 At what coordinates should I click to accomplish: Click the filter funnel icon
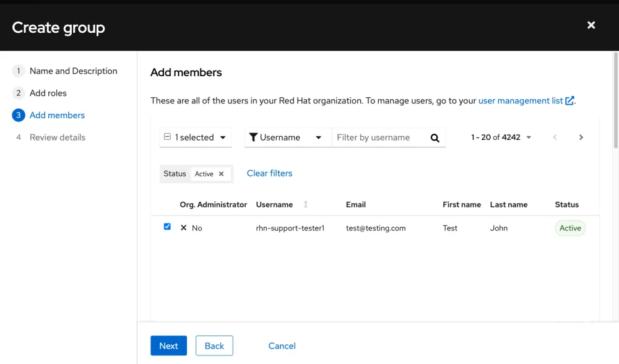coord(253,137)
